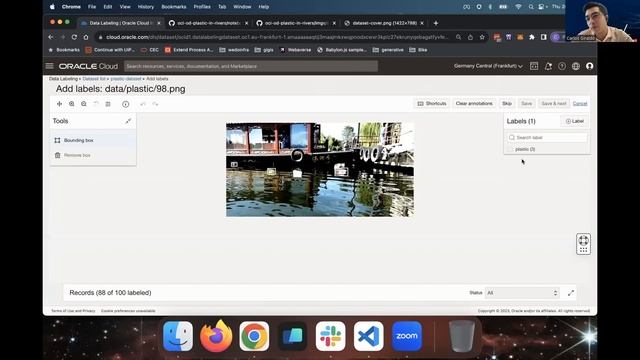Viewport: 640px width, 360px height.
Task: Go to plastic-dataset breadcrumb
Action: pos(126,79)
